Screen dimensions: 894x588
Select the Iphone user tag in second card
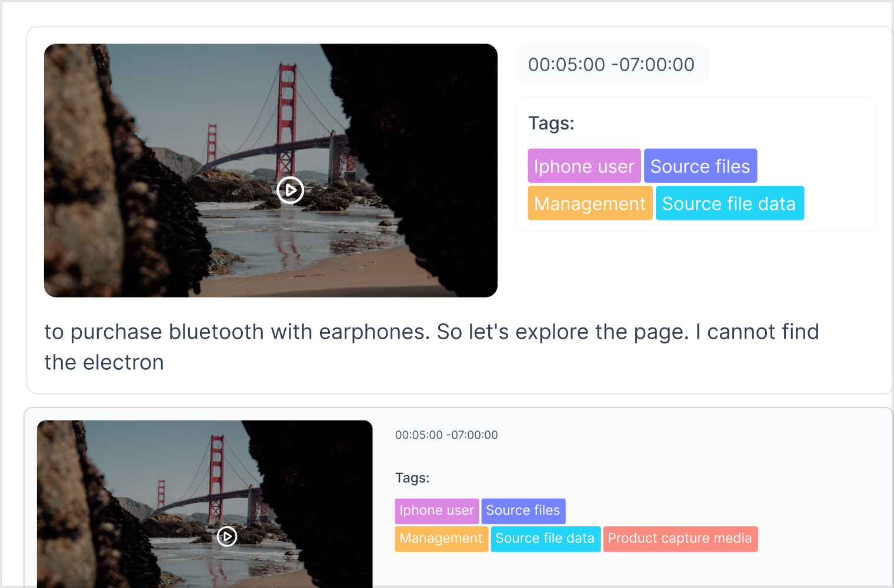click(x=437, y=510)
